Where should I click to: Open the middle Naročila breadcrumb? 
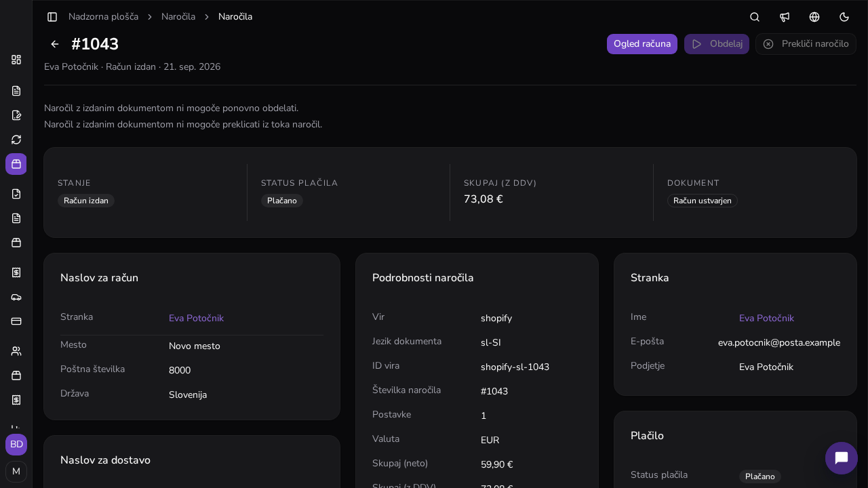(178, 17)
